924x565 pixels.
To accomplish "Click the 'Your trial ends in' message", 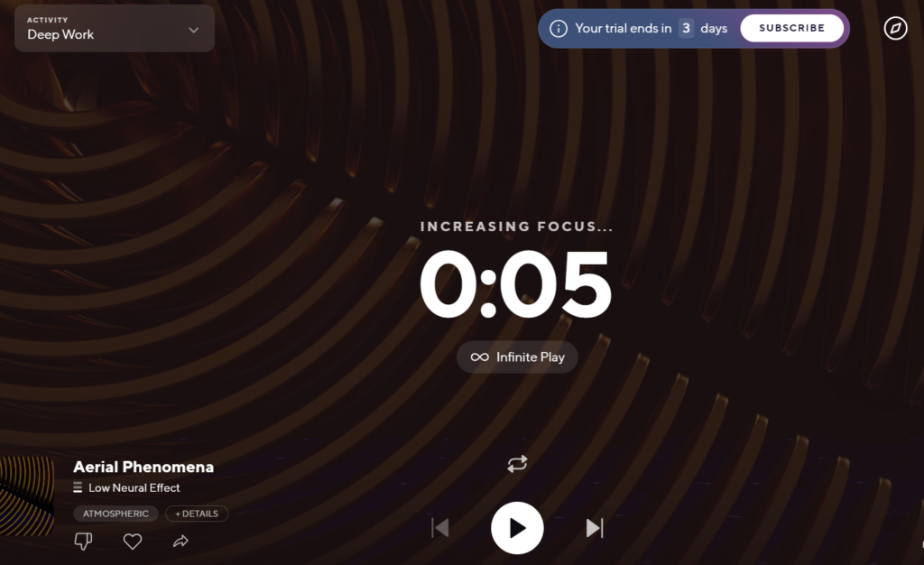I will point(623,28).
